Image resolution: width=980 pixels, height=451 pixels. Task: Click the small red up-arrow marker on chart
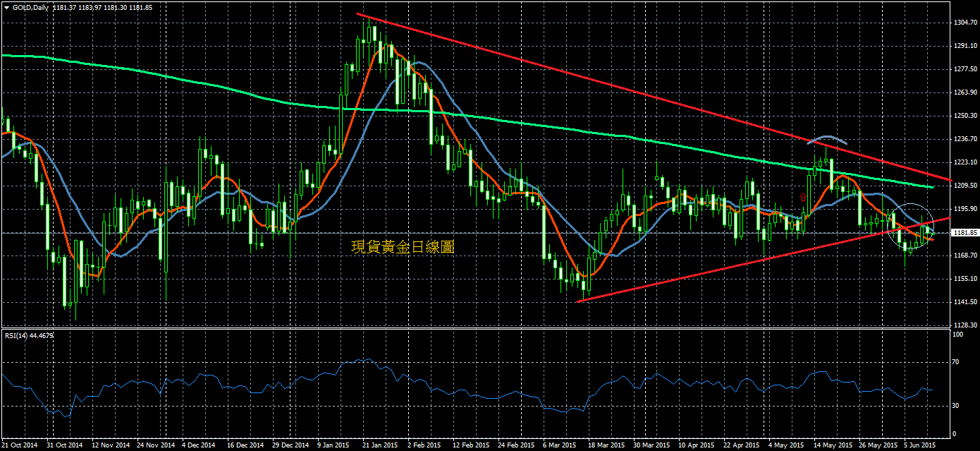803,197
